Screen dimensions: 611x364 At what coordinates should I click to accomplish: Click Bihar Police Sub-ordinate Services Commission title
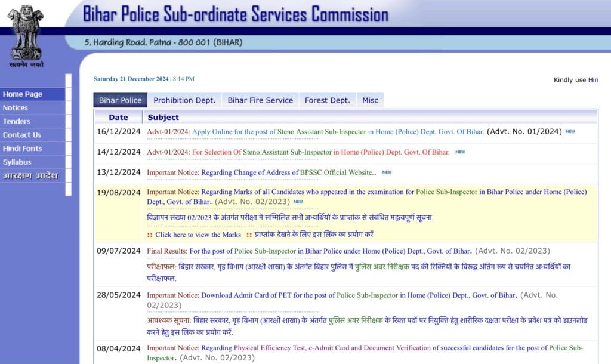(x=236, y=14)
